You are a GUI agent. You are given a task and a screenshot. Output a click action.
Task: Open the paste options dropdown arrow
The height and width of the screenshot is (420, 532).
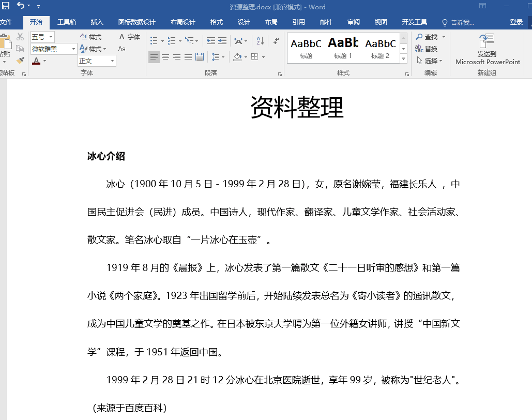click(x=5, y=62)
